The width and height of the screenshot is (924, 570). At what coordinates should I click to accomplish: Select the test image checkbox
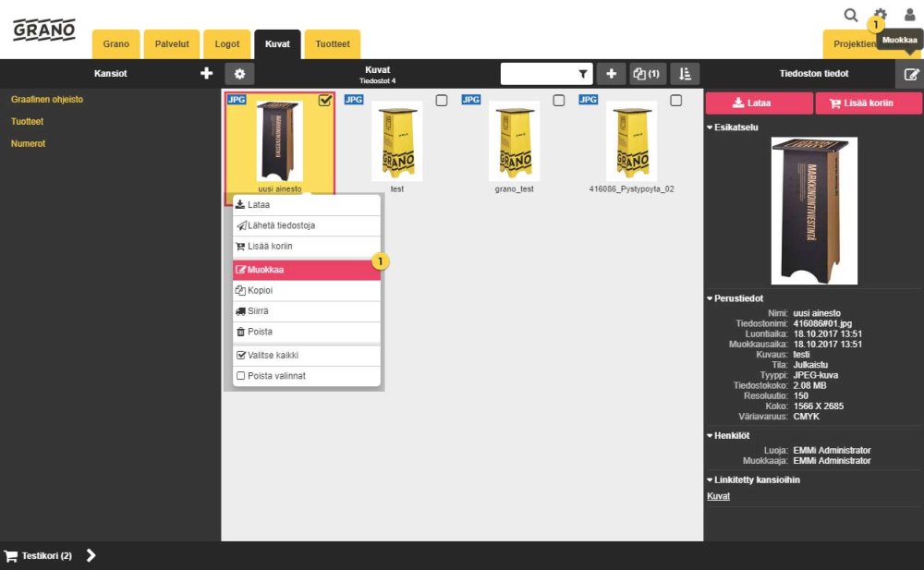442,100
